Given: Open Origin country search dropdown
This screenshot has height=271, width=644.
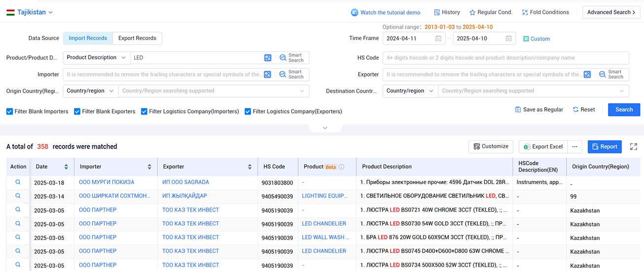Looking at the screenshot, I should click(214, 91).
